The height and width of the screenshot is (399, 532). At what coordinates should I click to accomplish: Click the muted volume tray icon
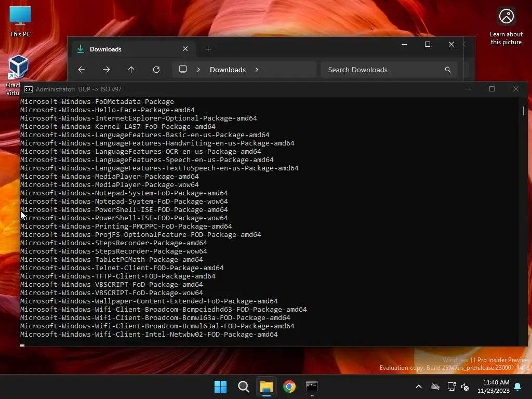(465, 387)
